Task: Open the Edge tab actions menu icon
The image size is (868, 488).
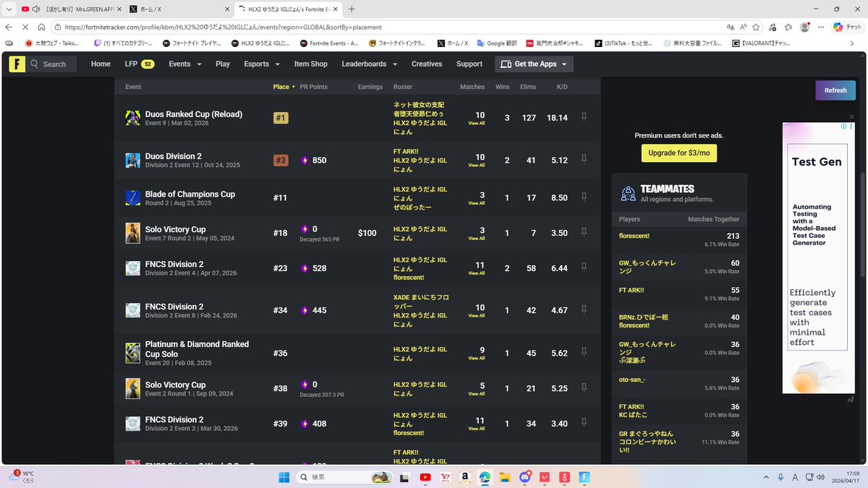Action: tap(9, 9)
